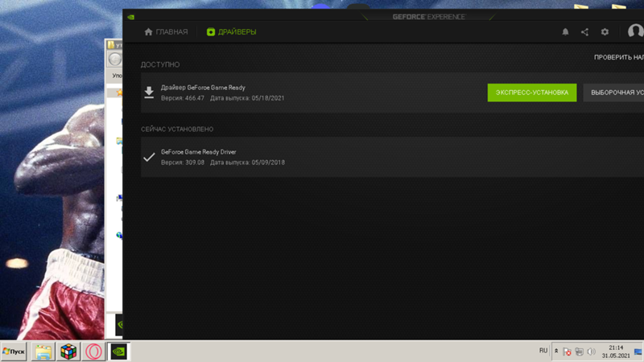The height and width of the screenshot is (362, 644).
Task: Open the Пуск start button
Action: click(x=14, y=352)
